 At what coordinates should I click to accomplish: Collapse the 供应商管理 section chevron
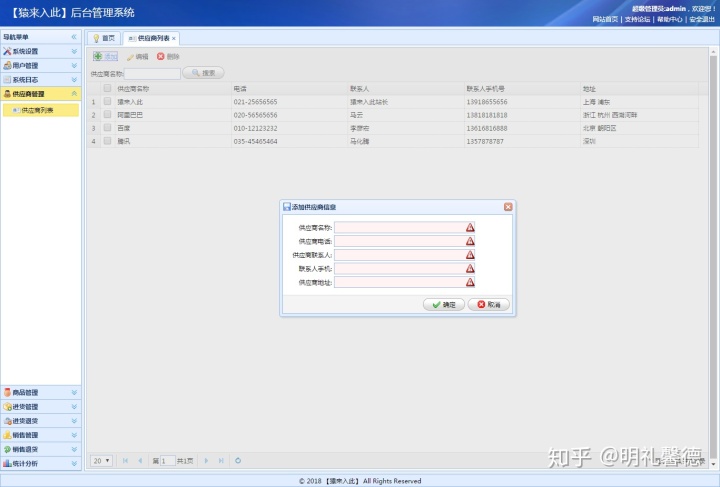tap(74, 94)
